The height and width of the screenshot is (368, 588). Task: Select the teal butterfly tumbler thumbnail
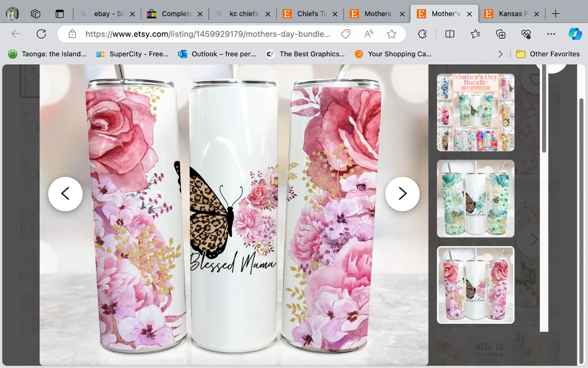(x=475, y=198)
